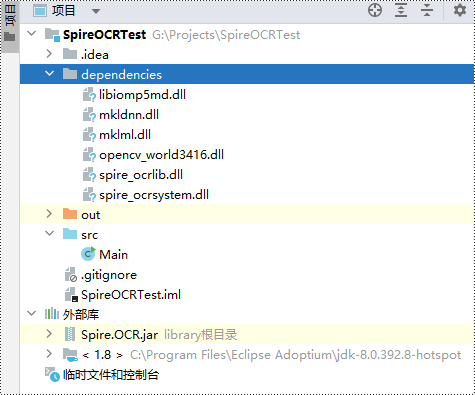Select the 临时文件和控制台 label
The height and width of the screenshot is (395, 475).
(x=111, y=375)
